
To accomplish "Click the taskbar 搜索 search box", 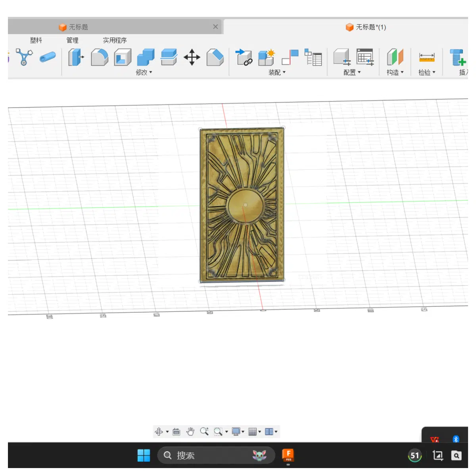I will point(216,455).
